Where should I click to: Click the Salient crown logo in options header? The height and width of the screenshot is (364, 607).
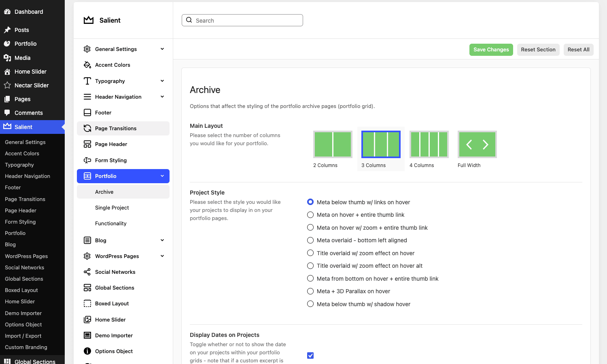pyautogui.click(x=89, y=20)
